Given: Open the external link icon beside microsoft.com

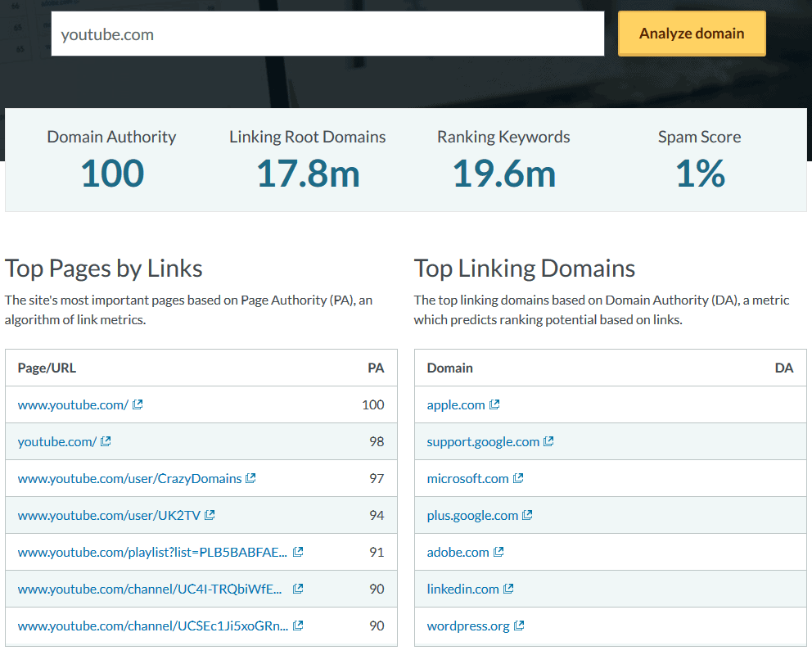Looking at the screenshot, I should pyautogui.click(x=518, y=478).
